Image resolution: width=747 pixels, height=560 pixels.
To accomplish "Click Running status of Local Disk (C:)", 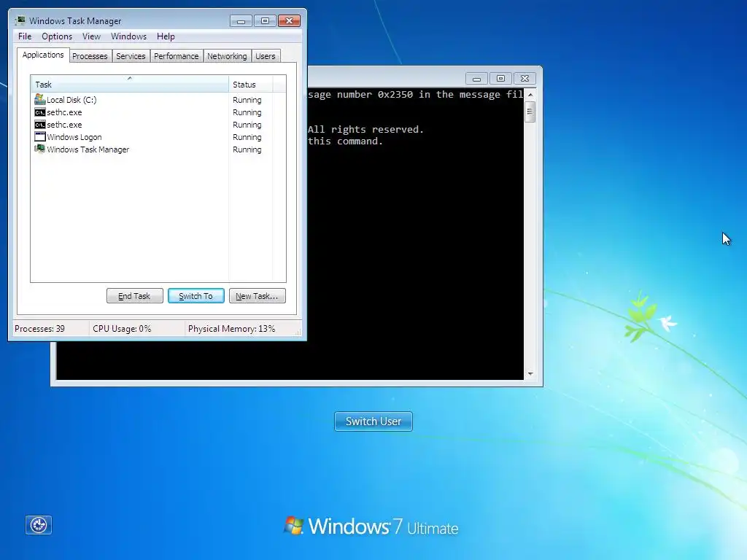I will tap(247, 100).
